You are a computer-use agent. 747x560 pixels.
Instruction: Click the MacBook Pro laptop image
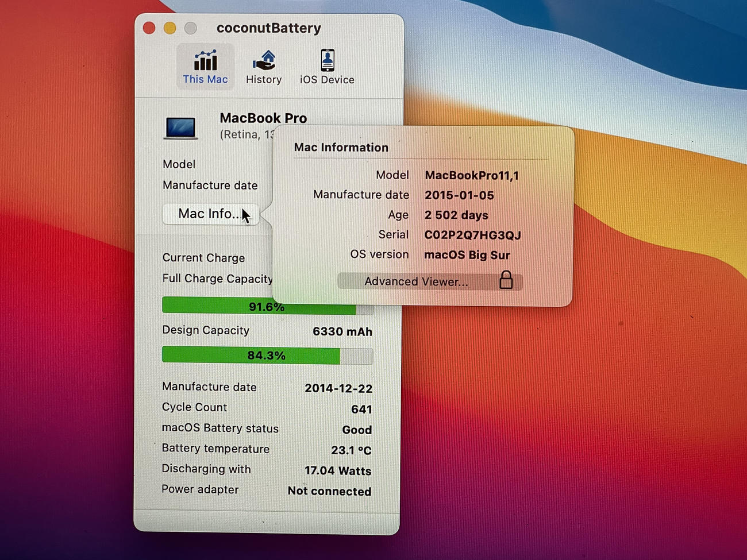click(181, 128)
